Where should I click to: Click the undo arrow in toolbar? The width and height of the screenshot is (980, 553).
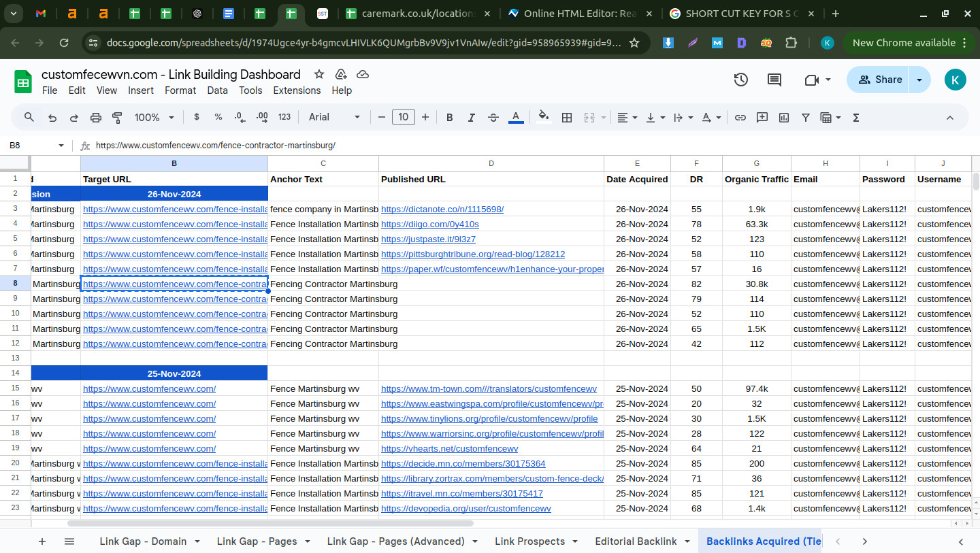click(52, 117)
